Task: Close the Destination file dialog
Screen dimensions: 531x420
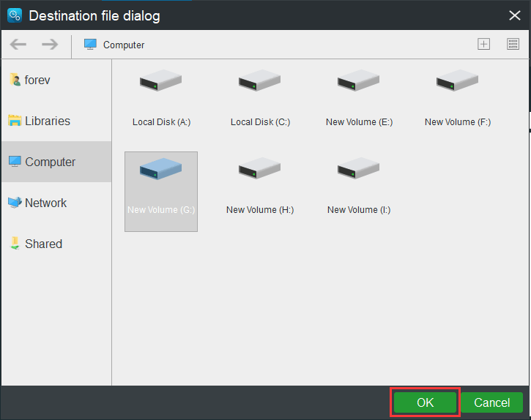Action: 515,15
